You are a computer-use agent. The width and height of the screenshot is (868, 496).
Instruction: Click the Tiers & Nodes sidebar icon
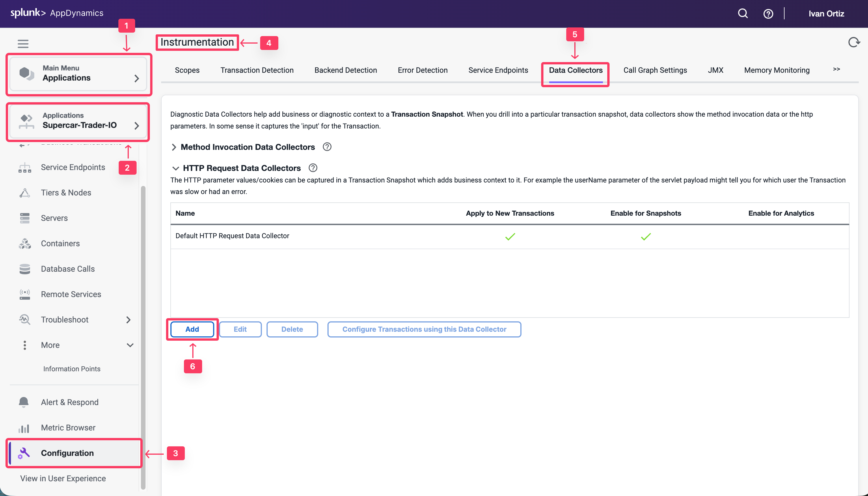25,193
